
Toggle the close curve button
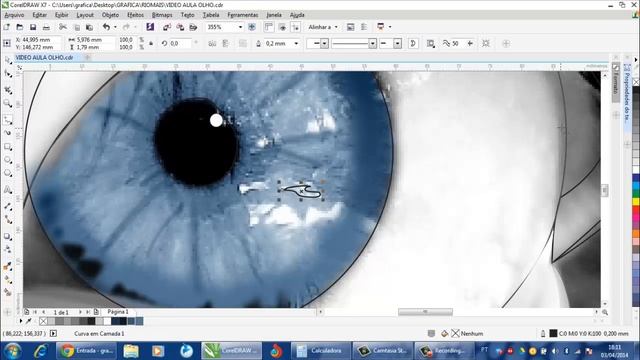tap(413, 43)
